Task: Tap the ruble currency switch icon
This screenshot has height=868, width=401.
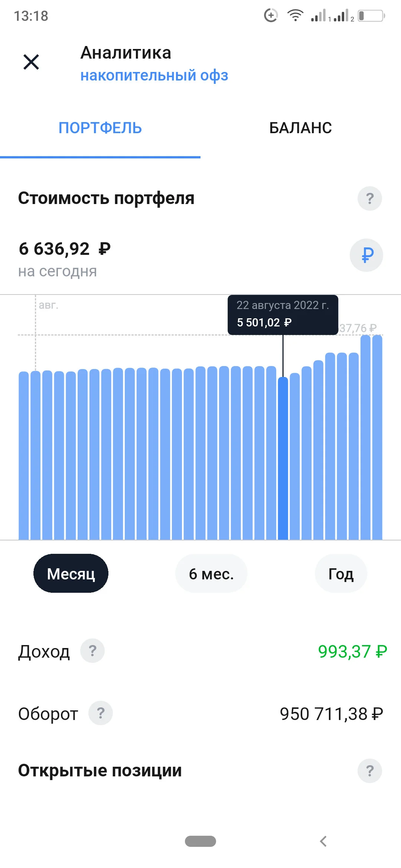Action: [366, 255]
